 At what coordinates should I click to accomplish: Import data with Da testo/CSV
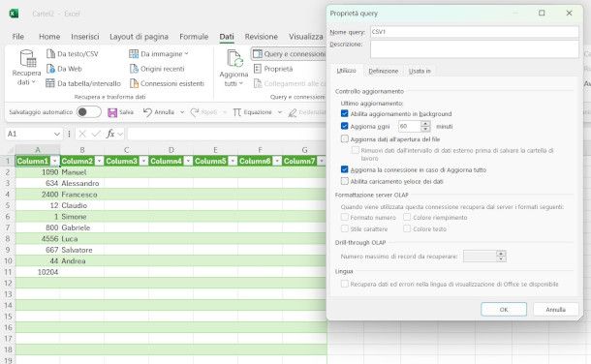(x=72, y=54)
